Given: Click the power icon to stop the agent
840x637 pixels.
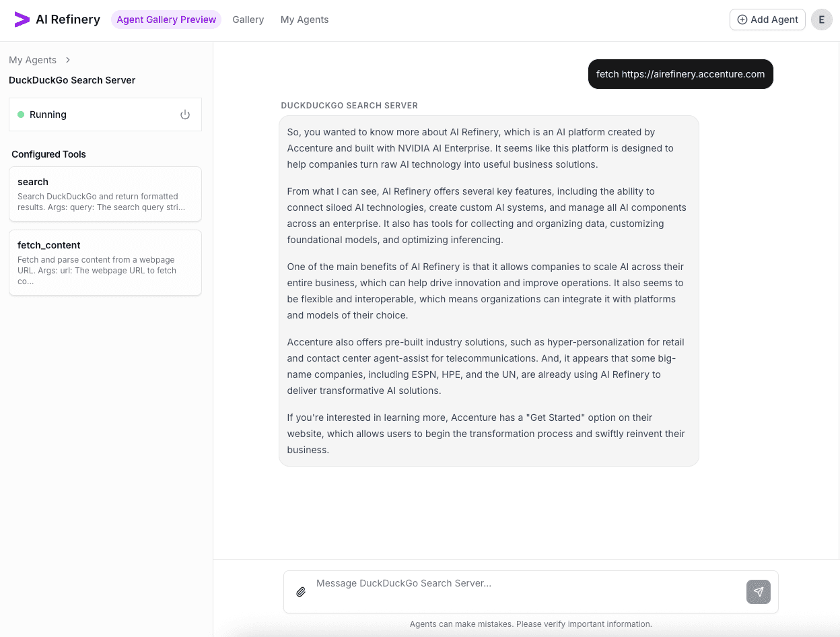Looking at the screenshot, I should [185, 114].
